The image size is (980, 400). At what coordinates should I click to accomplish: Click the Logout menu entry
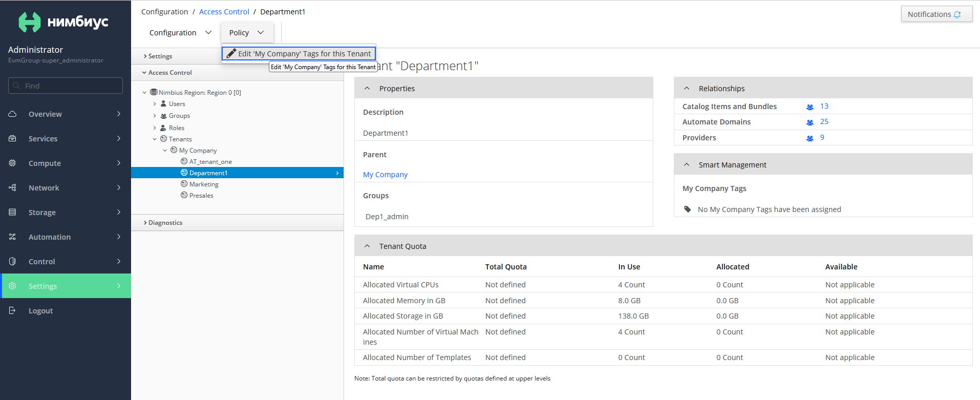[66, 310]
